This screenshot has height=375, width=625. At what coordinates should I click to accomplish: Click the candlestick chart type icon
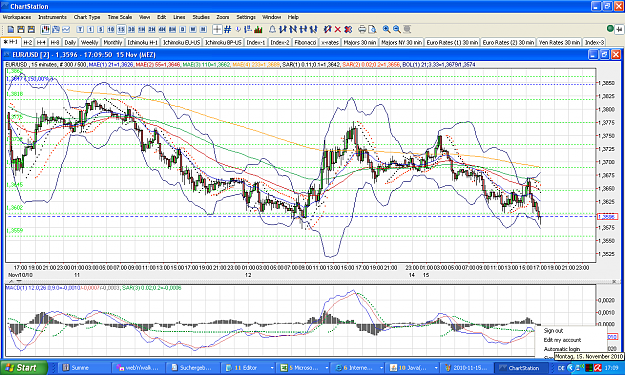[45, 29]
